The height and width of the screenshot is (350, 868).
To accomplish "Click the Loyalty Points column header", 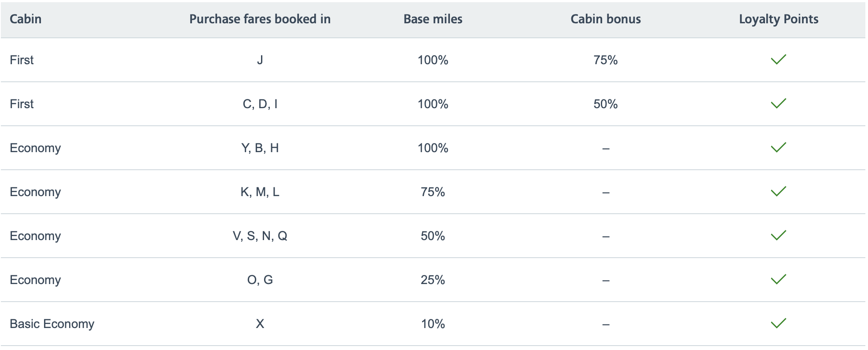I will [778, 19].
